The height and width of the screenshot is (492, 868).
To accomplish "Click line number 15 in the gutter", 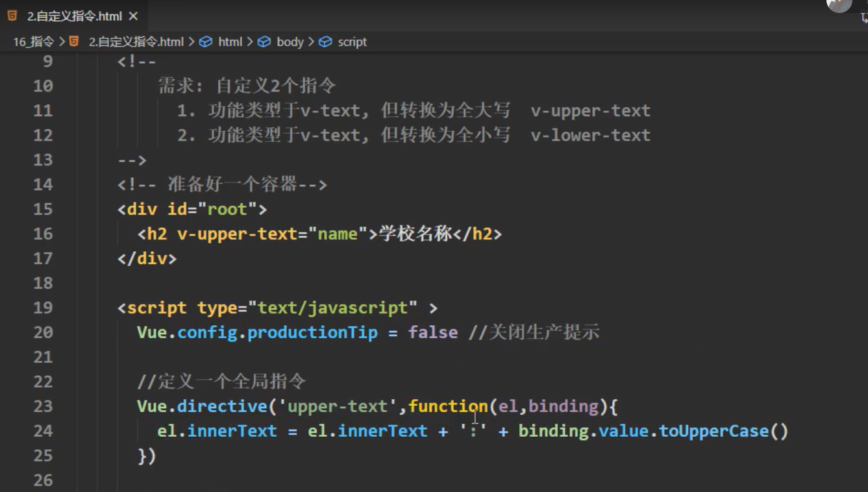I will tap(43, 210).
